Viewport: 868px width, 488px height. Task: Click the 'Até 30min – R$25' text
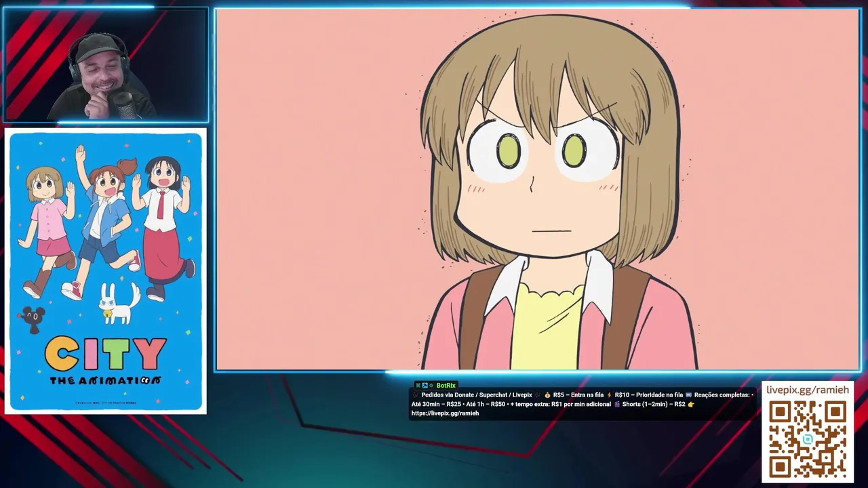pos(436,405)
